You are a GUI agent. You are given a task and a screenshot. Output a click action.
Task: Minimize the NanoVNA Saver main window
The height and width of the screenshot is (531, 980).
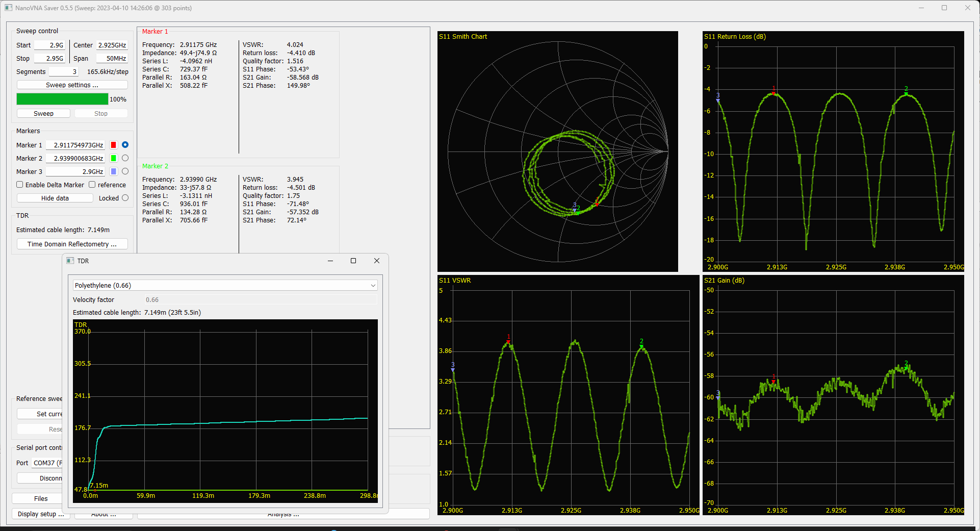[x=921, y=8]
